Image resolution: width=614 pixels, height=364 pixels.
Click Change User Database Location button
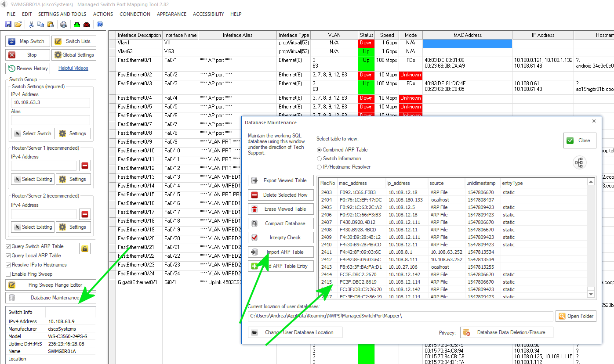coord(295,332)
